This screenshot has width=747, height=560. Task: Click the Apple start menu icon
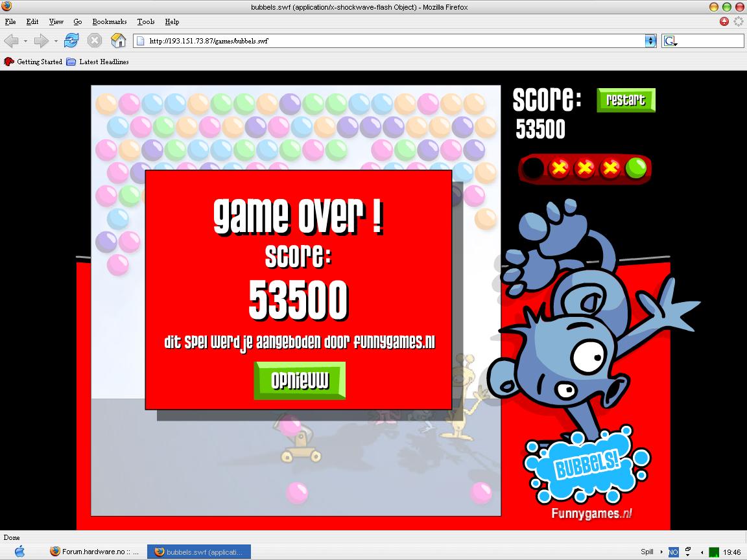tap(19, 552)
